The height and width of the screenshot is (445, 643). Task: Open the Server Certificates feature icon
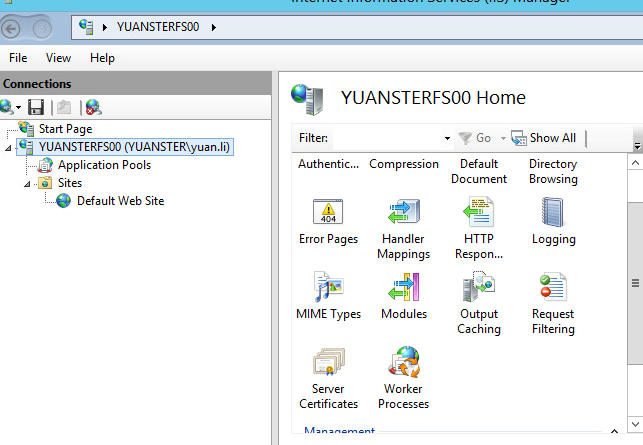pyautogui.click(x=328, y=362)
